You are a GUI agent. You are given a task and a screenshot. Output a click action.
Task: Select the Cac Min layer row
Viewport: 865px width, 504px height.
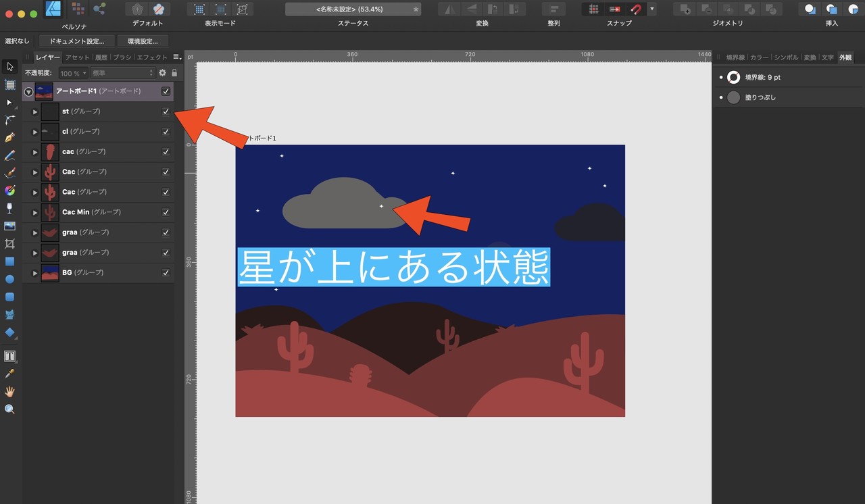coord(99,212)
